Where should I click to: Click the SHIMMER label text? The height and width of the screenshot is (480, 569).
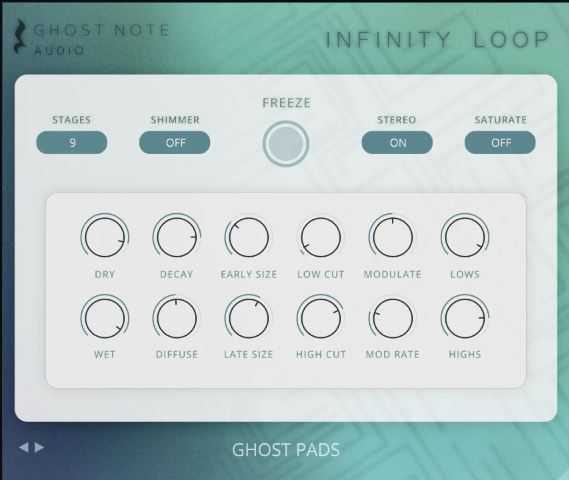pos(175,120)
